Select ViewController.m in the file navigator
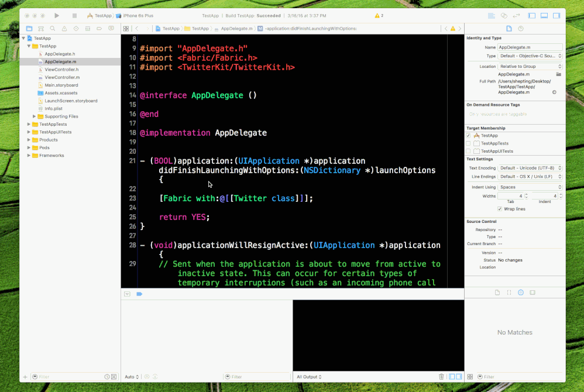Screen dimensions: 584x392 click(x=62, y=77)
